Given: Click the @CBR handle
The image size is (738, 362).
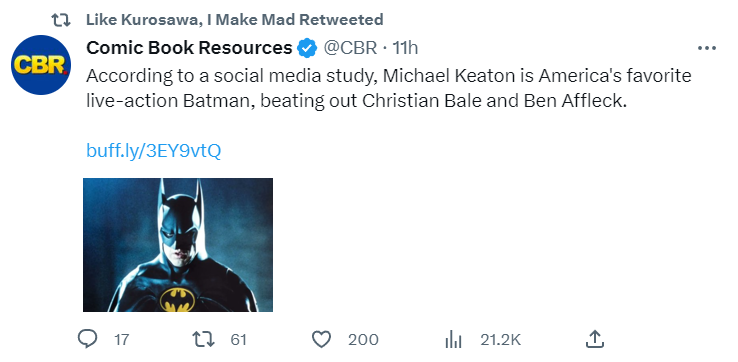Looking at the screenshot, I should (350, 48).
